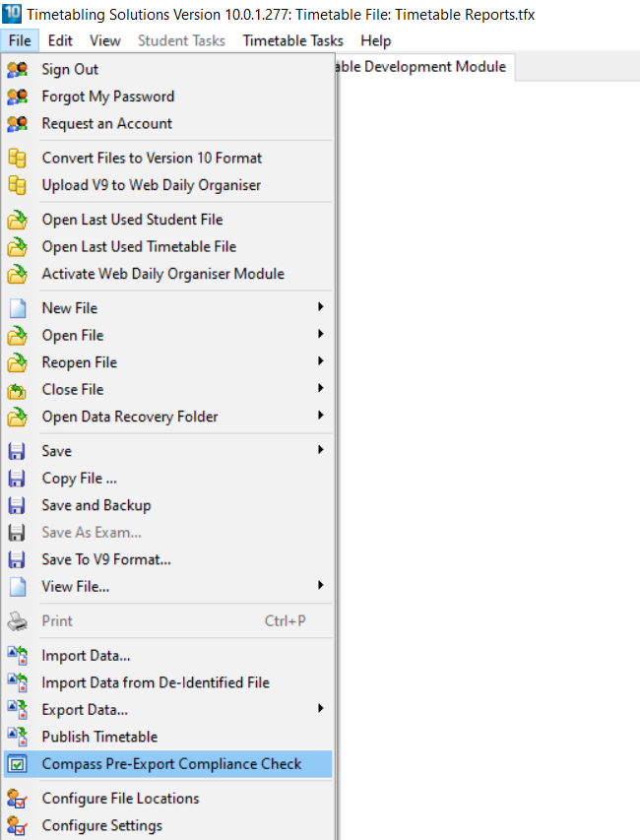Click the Compass Pre-Export Compliance Check icon
640x840 pixels.
pos(17,764)
